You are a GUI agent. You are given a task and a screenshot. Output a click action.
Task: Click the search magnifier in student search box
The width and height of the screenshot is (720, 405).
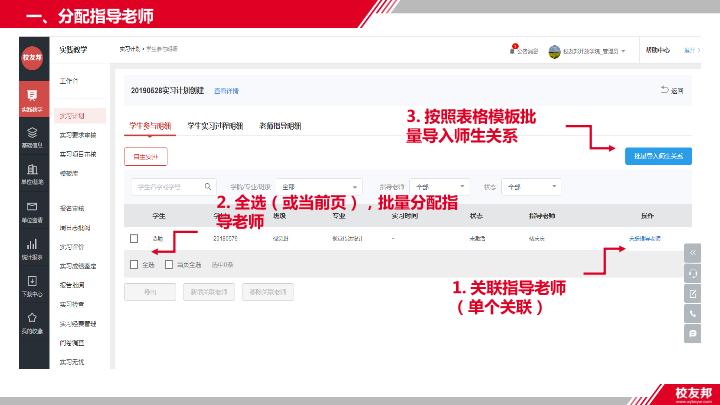208,186
